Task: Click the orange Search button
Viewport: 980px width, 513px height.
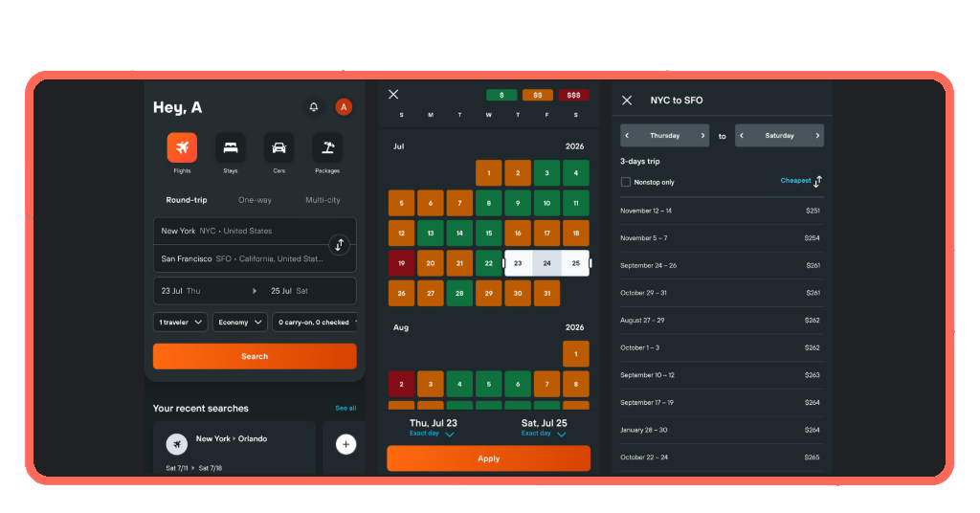Action: pyautogui.click(x=255, y=356)
